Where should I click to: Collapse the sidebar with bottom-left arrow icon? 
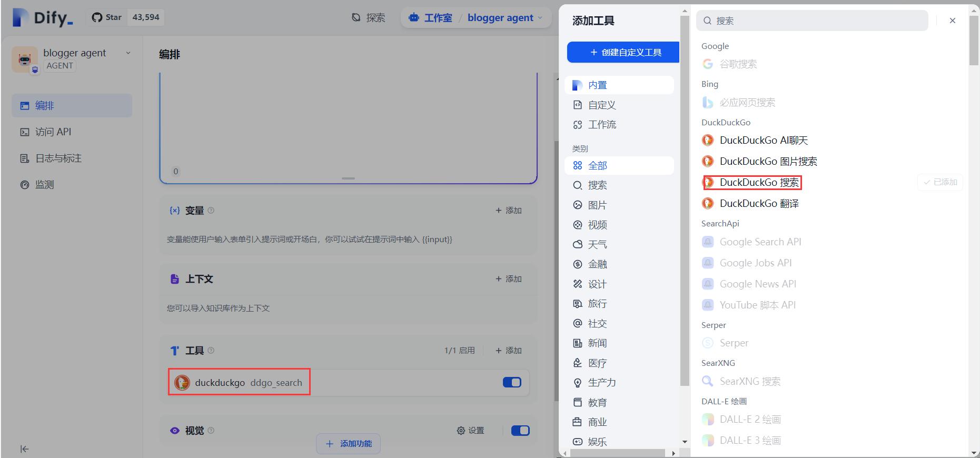tap(24, 449)
